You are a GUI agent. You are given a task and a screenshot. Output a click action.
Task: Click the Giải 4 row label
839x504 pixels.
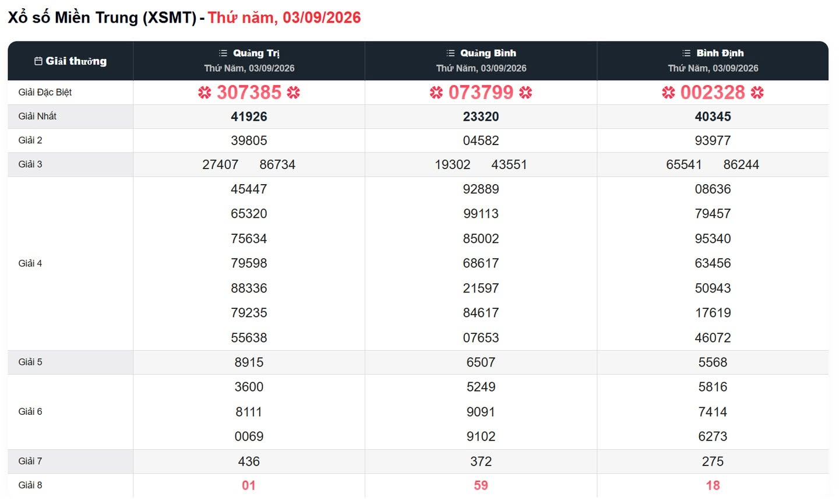tap(30, 263)
